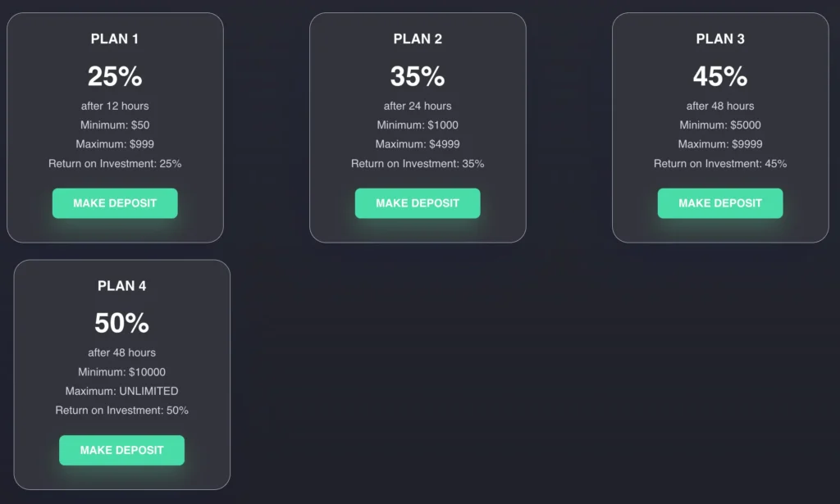Select 'Minimum: $5000' text

(x=720, y=125)
